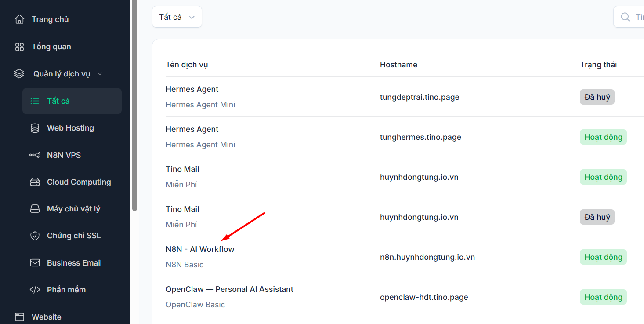Select Business Email in the sidebar

(x=74, y=263)
